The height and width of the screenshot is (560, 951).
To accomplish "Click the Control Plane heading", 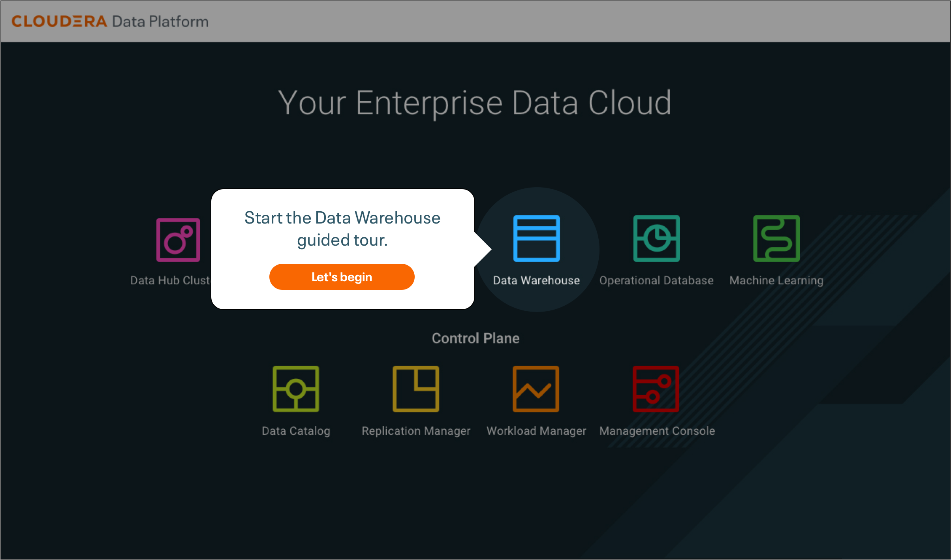I will [x=475, y=338].
